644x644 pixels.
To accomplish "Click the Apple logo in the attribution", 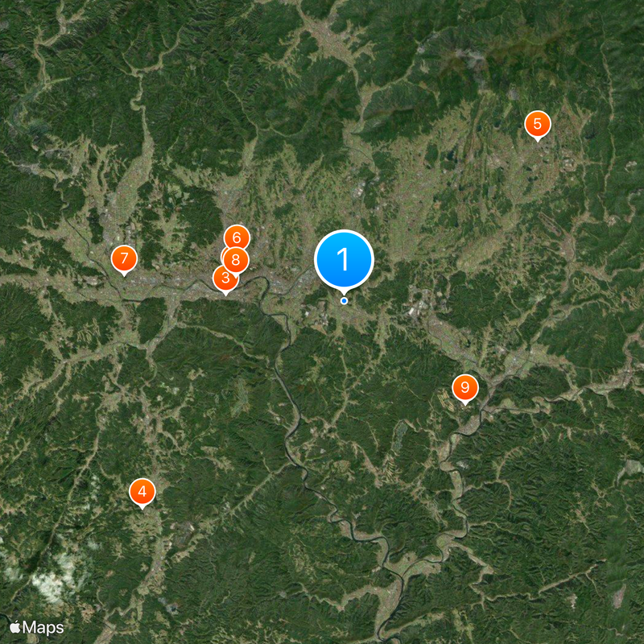I will point(14,627).
